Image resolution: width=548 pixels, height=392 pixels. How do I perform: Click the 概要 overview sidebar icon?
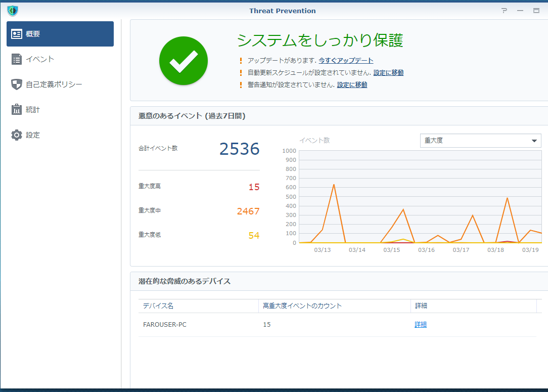17,34
